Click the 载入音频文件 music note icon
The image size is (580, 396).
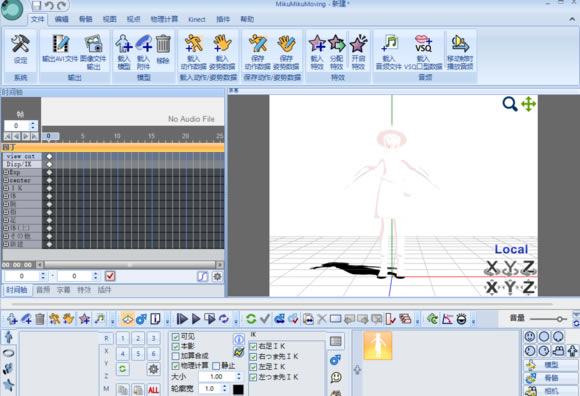(x=389, y=44)
